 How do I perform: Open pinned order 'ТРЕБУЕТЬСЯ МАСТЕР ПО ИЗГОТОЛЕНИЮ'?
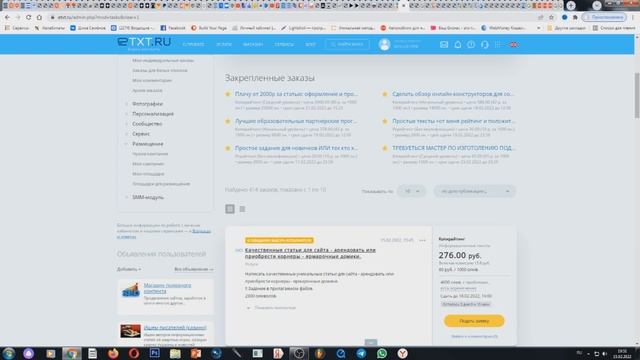pos(453,148)
